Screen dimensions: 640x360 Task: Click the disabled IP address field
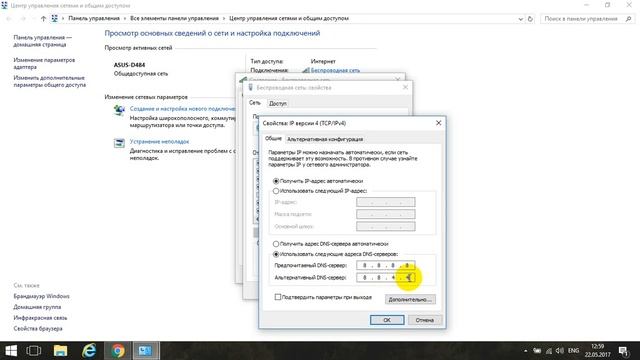386,202
